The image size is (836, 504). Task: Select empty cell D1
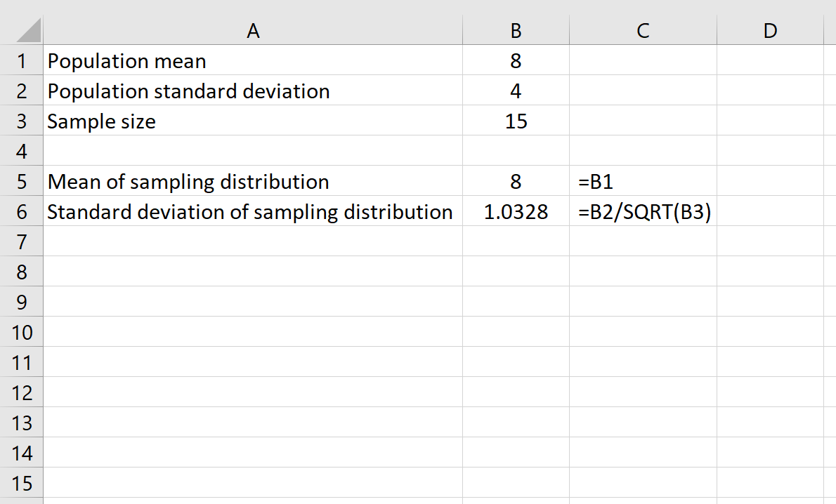click(770, 61)
